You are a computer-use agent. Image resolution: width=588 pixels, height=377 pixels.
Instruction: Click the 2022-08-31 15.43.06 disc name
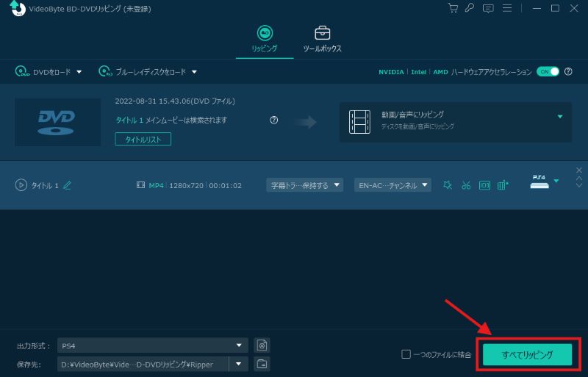pos(175,101)
